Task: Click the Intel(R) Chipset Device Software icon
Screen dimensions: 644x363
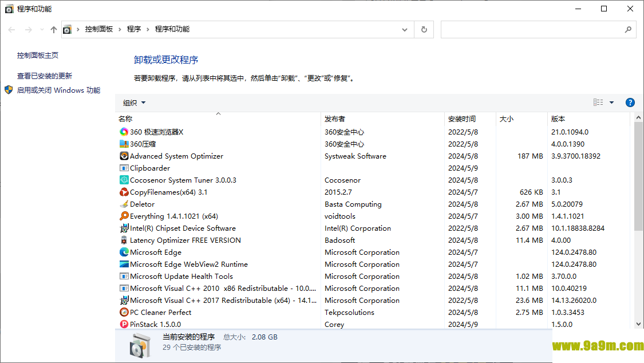Action: point(124,228)
